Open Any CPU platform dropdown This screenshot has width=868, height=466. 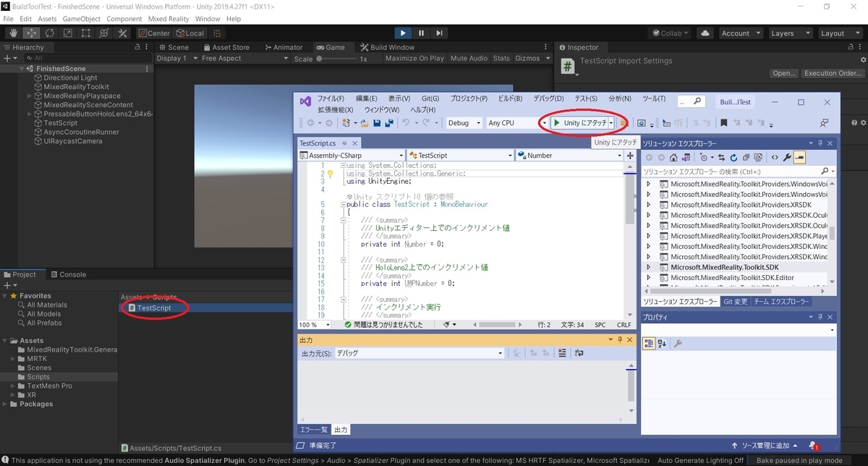click(516, 123)
